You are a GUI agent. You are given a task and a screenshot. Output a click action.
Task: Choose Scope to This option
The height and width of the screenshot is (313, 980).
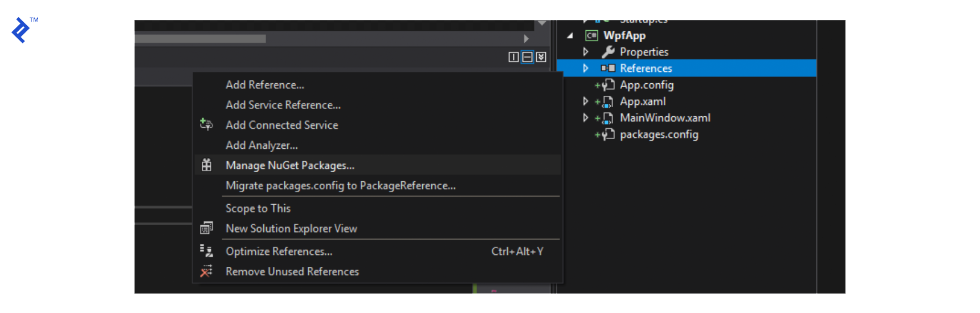coord(258,209)
